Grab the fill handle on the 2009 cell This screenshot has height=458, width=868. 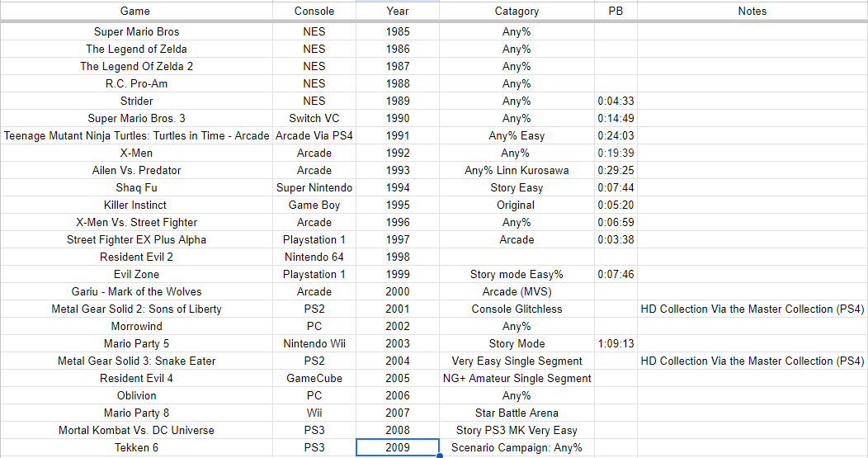pyautogui.click(x=440, y=456)
